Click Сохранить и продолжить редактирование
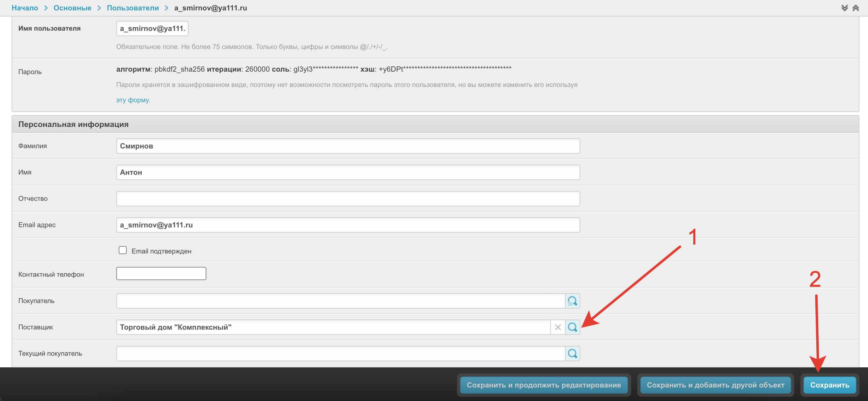 [x=544, y=385]
